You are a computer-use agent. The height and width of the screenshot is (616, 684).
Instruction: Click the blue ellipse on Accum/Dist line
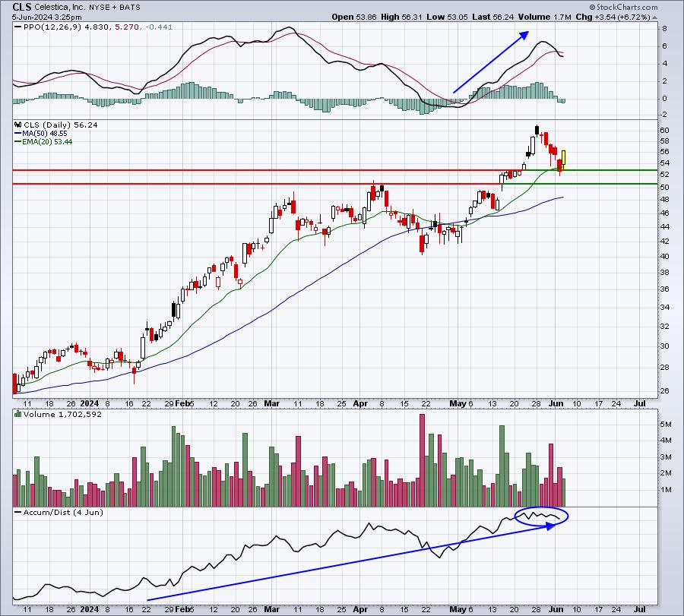(541, 516)
